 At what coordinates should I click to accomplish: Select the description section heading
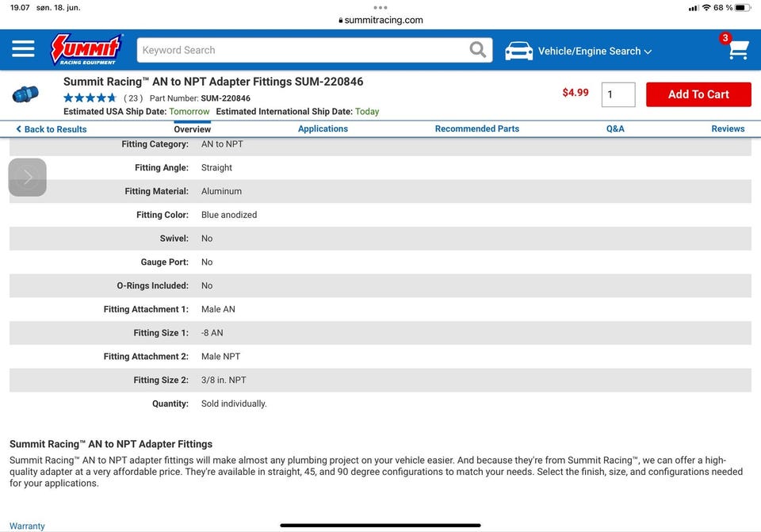click(x=111, y=444)
